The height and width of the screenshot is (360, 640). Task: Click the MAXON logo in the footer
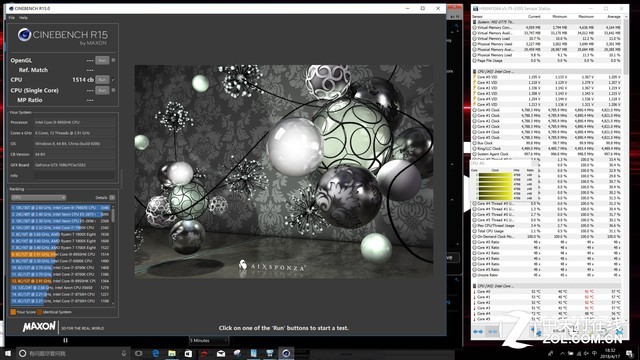coord(39,327)
